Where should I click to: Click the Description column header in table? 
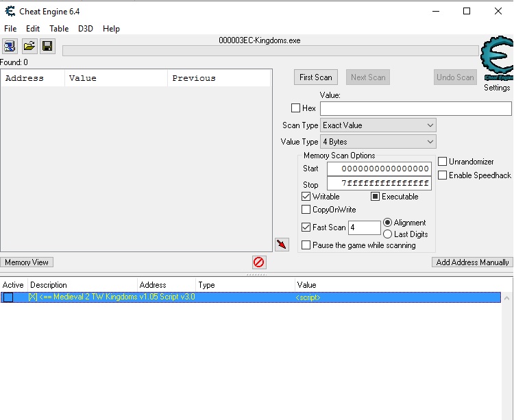(83, 285)
